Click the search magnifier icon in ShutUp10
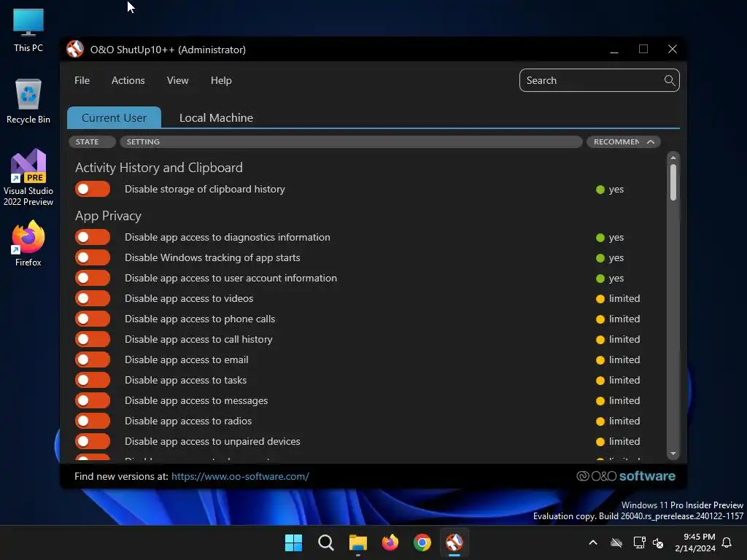747x560 pixels. [670, 80]
